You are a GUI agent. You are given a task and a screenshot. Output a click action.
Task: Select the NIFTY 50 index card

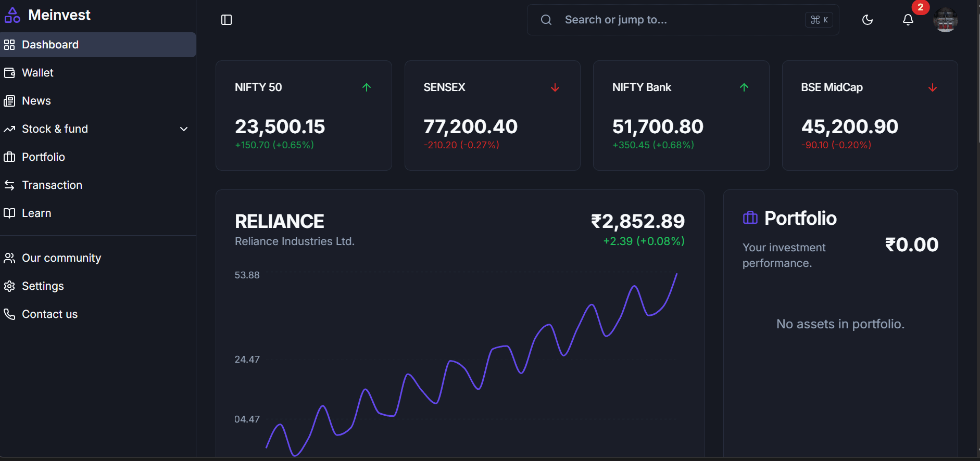point(304,116)
